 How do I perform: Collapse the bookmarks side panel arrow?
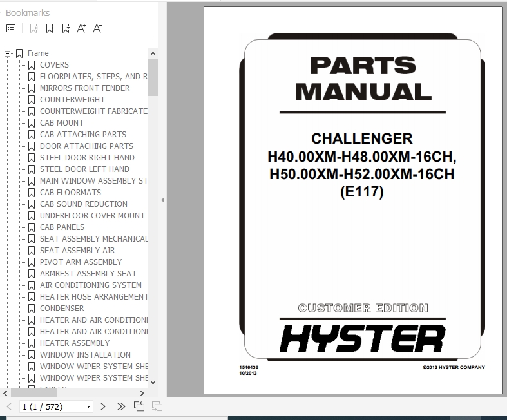click(x=162, y=200)
